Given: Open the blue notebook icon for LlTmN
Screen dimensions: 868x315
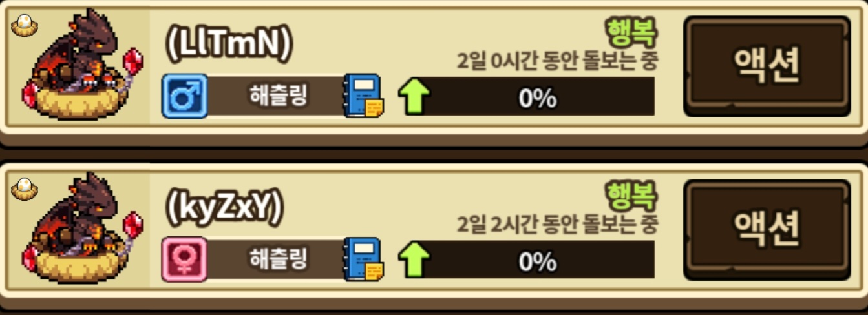Looking at the screenshot, I should (x=363, y=96).
